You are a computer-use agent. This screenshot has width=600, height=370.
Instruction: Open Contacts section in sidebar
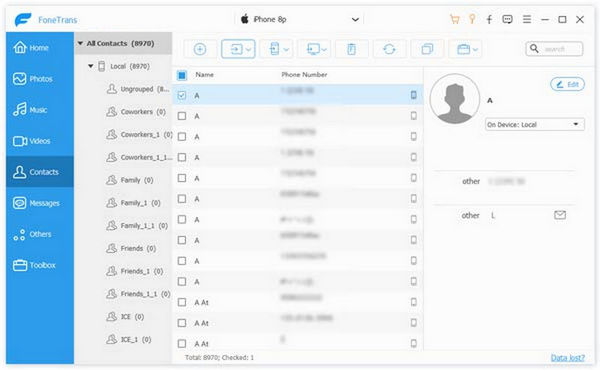pyautogui.click(x=40, y=172)
